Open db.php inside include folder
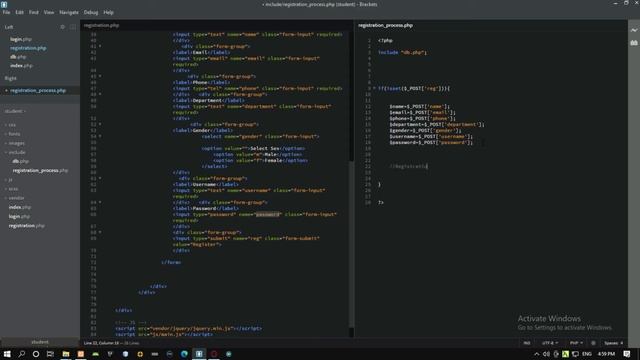 (x=20, y=161)
